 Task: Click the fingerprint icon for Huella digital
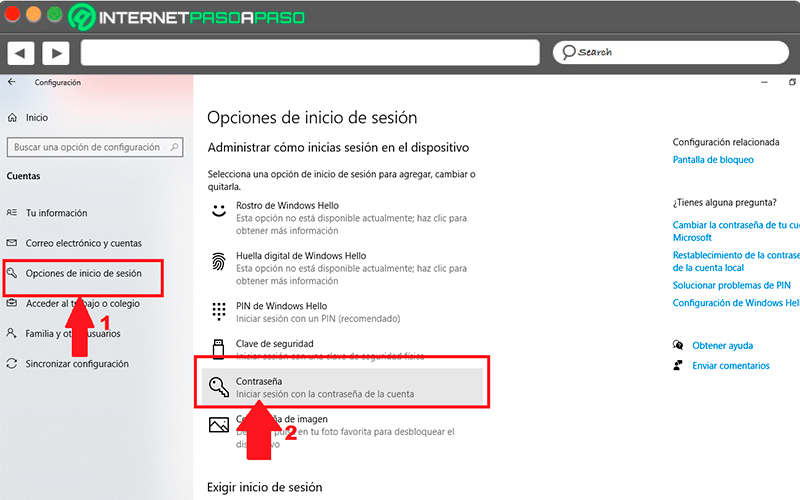pyautogui.click(x=219, y=262)
